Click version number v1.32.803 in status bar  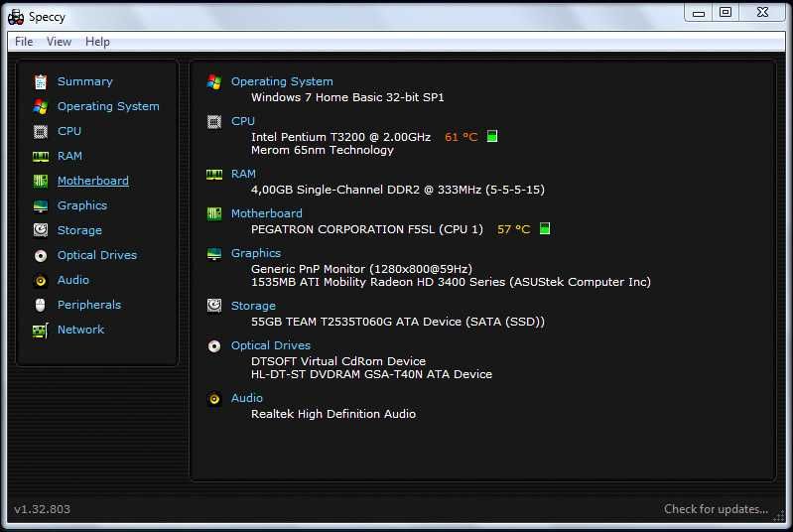click(x=42, y=509)
